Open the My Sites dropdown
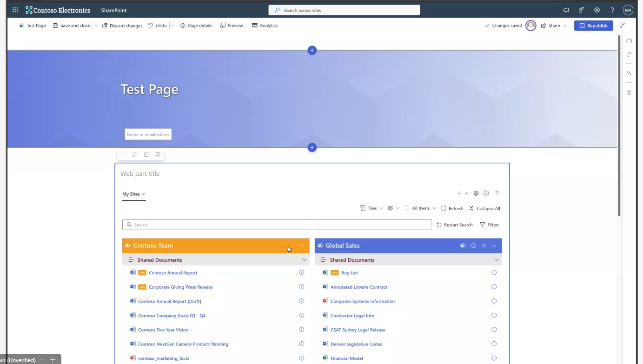Viewport: 643px width, 364px height. 134,194
